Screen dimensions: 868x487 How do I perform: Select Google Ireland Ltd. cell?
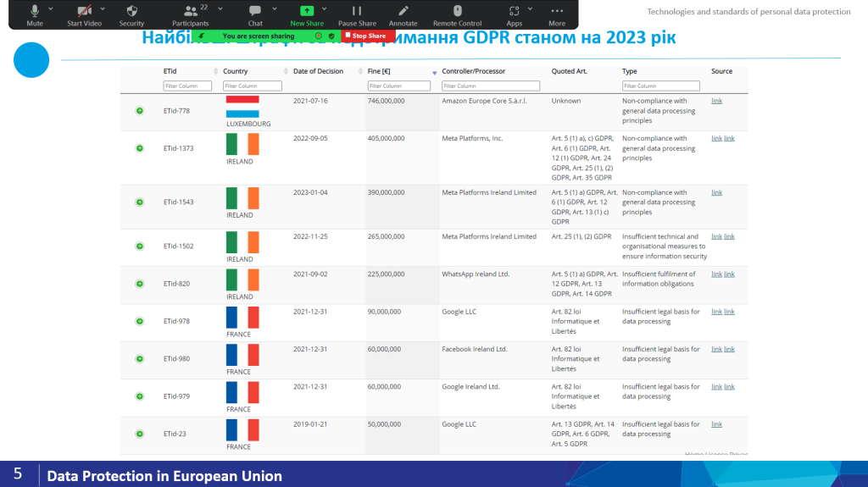(x=470, y=387)
